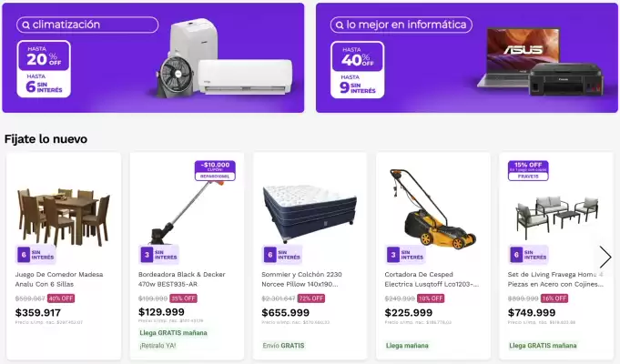Click 3 sin interés badge on lawn mower
Image resolution: width=620 pixels, height=364 pixels.
(x=405, y=255)
